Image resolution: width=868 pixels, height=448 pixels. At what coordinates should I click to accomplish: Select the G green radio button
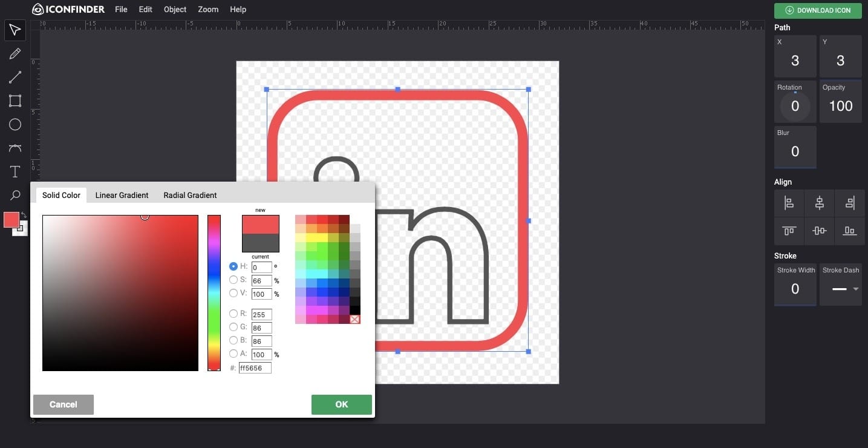coord(233,327)
